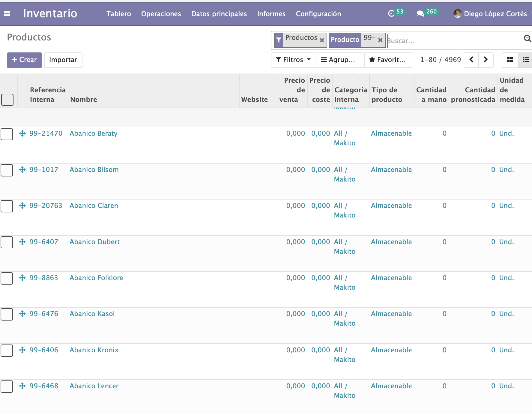Open messages chat icon with 260 badge

point(420,13)
